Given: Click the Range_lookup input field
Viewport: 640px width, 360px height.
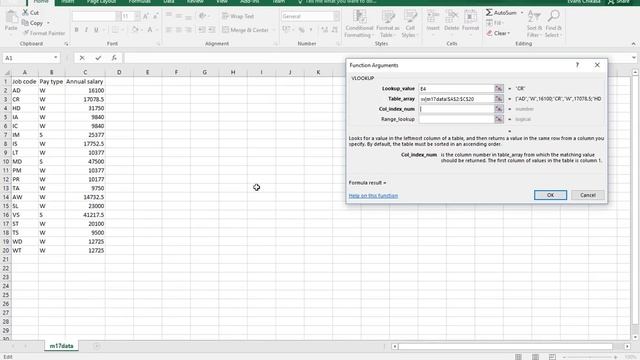Looking at the screenshot, I should 456,119.
